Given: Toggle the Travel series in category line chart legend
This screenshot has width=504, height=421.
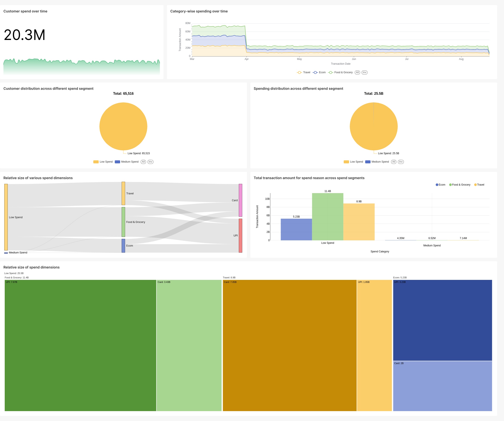Looking at the screenshot, I should 303,72.
